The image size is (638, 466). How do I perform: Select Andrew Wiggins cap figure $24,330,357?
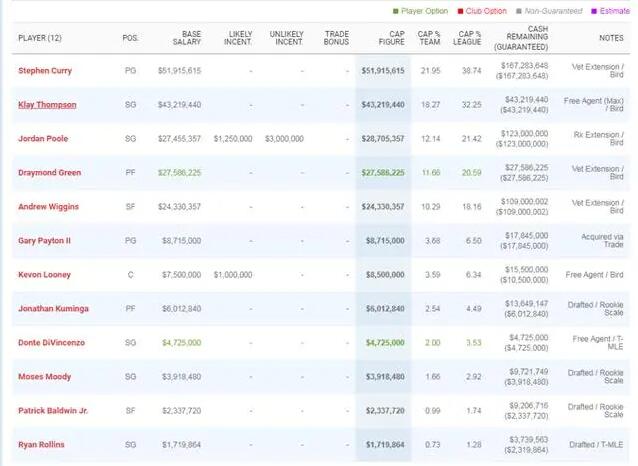click(x=383, y=207)
